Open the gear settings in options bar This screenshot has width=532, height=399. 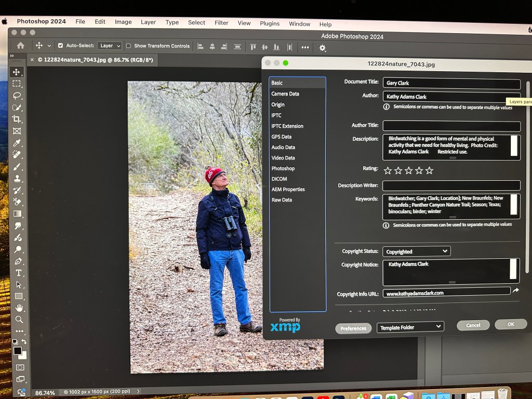click(x=323, y=48)
